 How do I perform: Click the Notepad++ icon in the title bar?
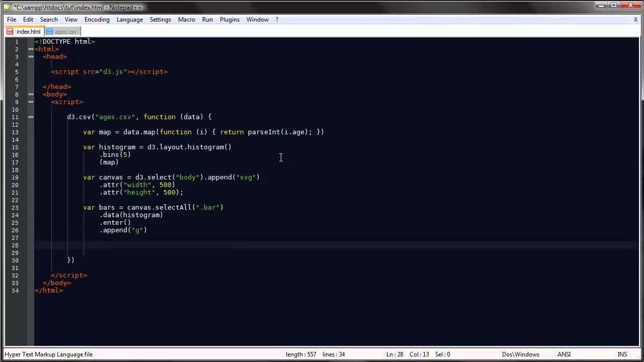click(x=8, y=7)
